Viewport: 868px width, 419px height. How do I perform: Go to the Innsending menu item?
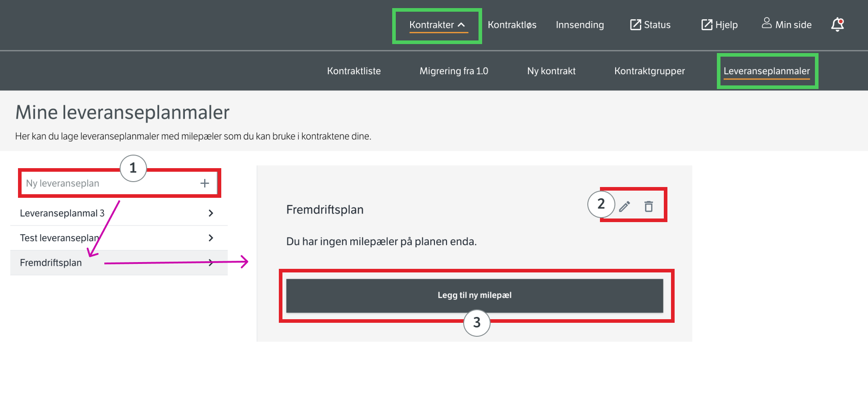[x=580, y=25]
